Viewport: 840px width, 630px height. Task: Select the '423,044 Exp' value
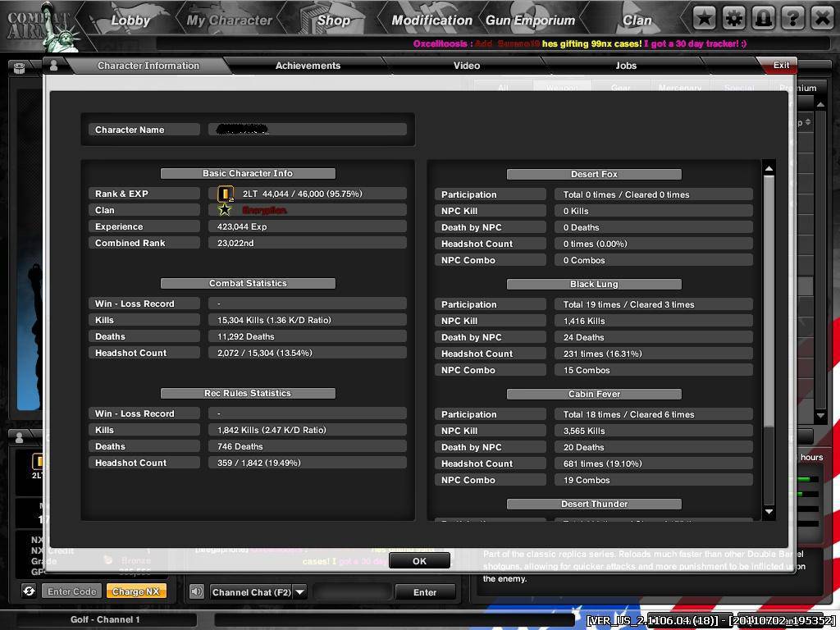pos(242,226)
